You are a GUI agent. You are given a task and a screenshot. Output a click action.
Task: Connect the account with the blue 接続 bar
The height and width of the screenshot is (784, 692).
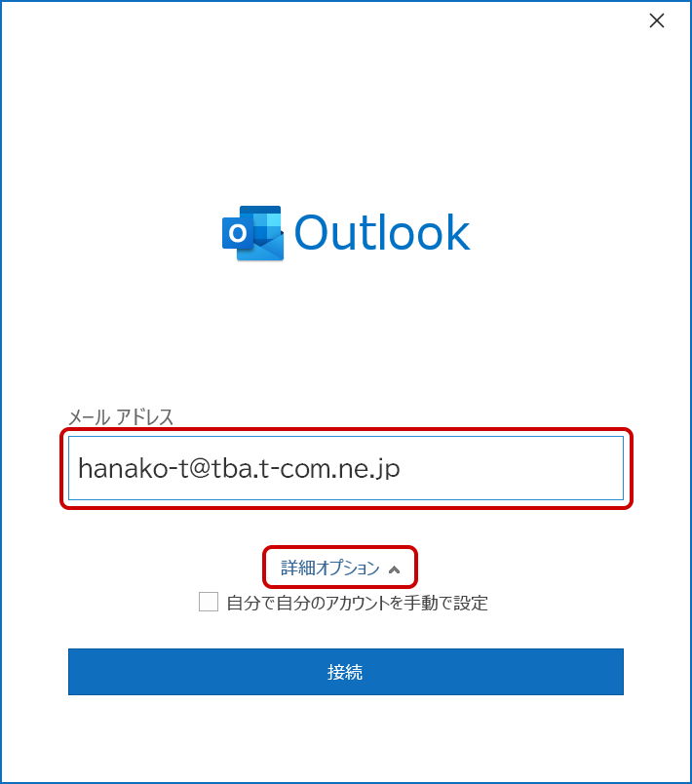pyautogui.click(x=346, y=672)
